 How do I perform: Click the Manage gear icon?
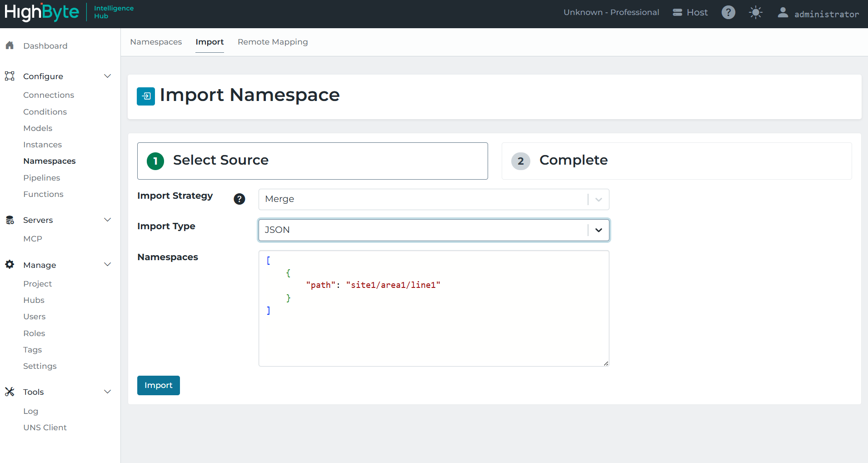[9, 264]
